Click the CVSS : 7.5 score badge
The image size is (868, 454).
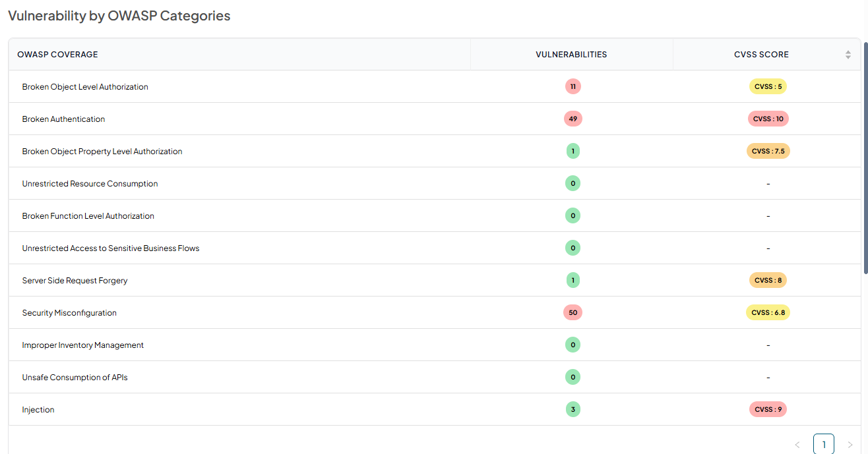click(768, 151)
